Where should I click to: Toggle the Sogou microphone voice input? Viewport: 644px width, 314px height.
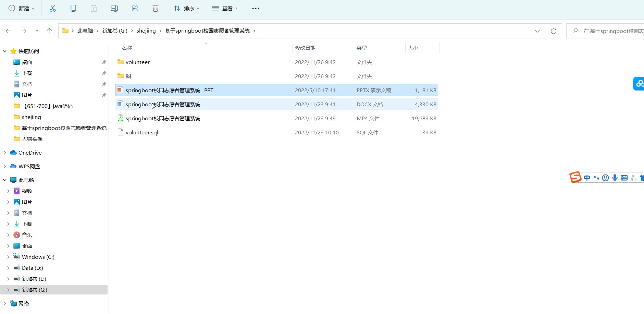(x=615, y=178)
